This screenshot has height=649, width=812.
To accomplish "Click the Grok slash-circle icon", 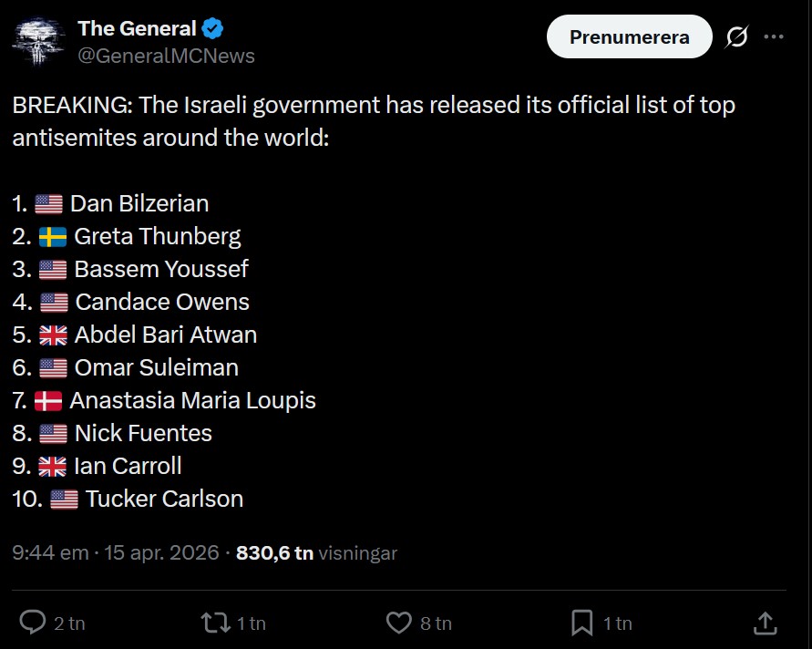I will point(736,37).
